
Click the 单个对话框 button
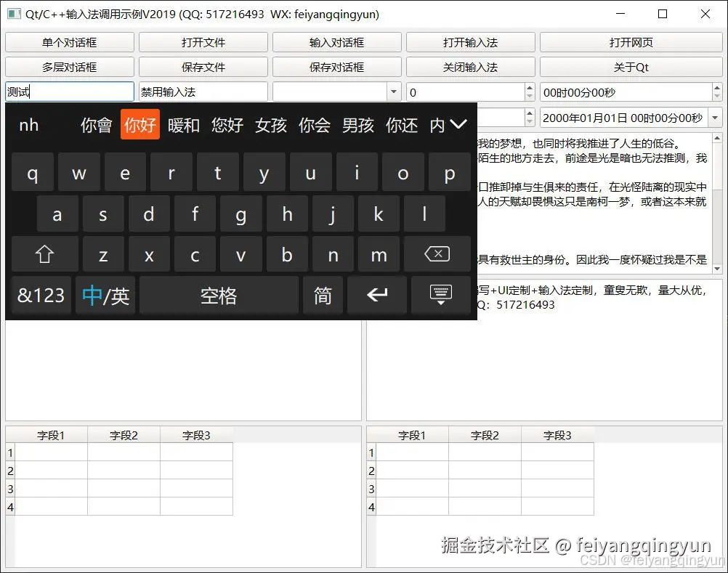click(x=70, y=42)
